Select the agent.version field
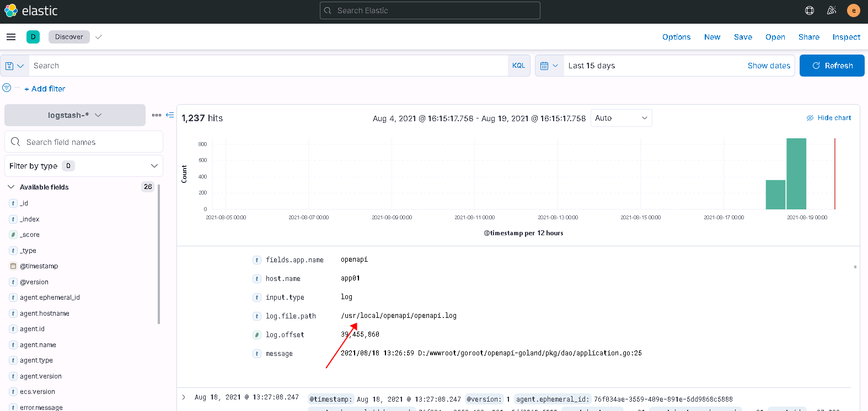The width and height of the screenshot is (868, 411). click(x=41, y=376)
